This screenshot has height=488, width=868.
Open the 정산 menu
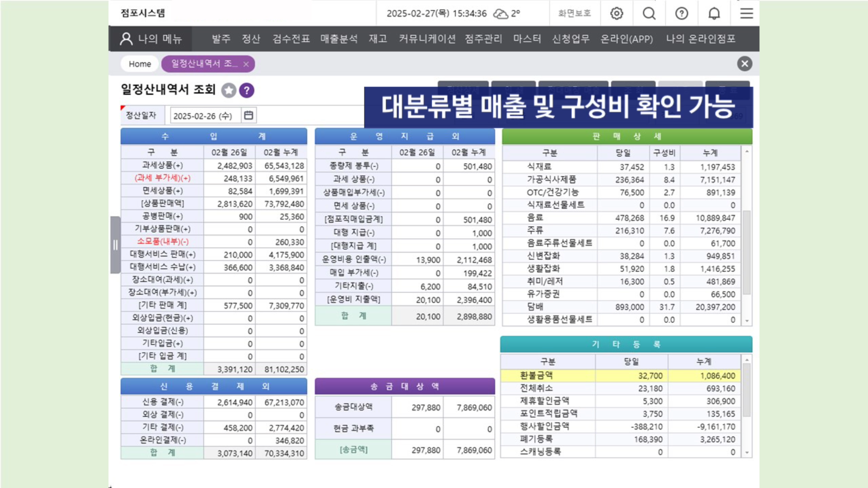click(251, 39)
